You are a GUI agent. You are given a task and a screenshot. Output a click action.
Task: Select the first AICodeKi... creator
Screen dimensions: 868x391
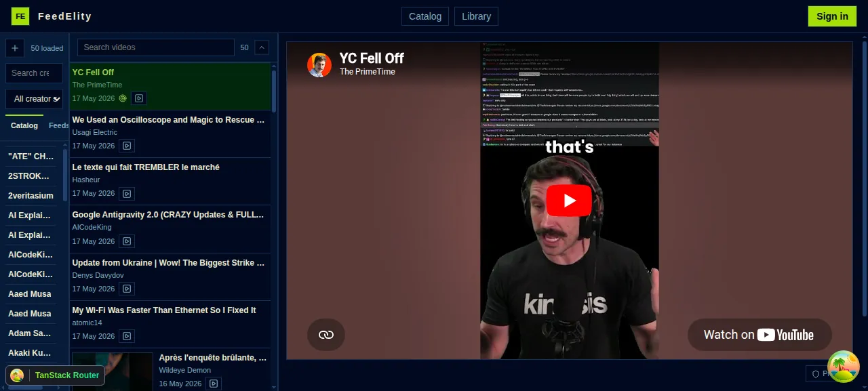[x=31, y=255]
